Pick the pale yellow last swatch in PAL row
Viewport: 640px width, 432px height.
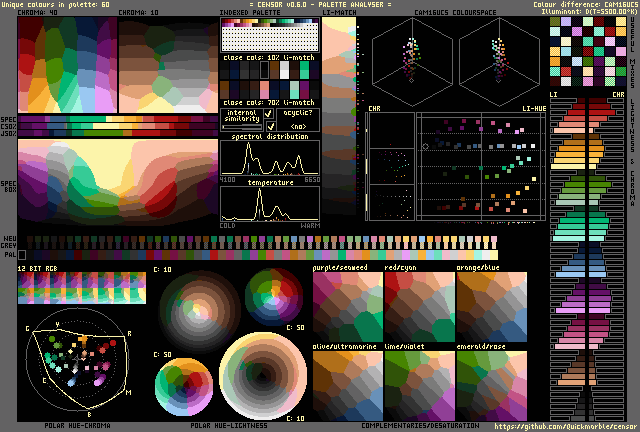pos(493,255)
